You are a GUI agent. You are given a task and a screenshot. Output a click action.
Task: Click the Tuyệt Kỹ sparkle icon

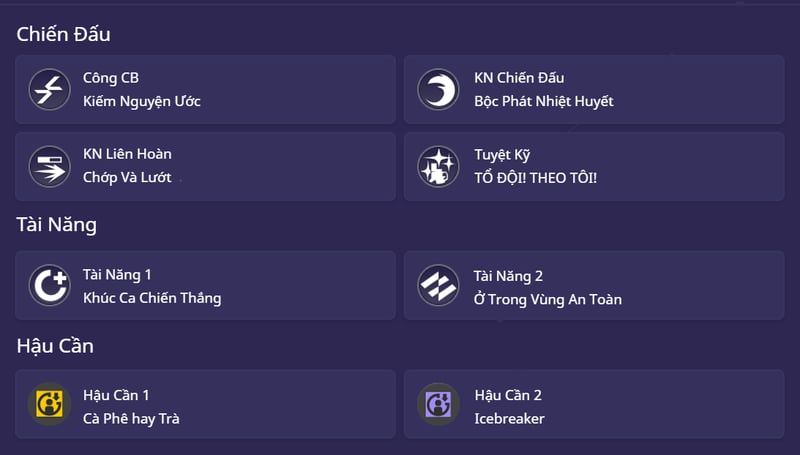438,166
